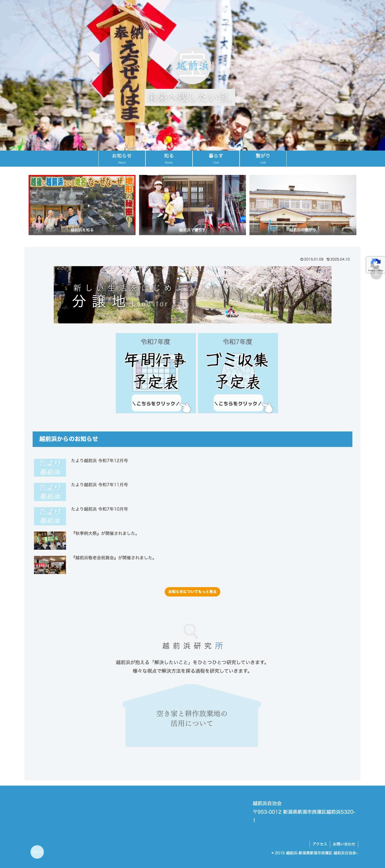The width and height of the screenshot is (385, 868).
Task: Click the scroll-to-top arrow button
Action: point(376,274)
